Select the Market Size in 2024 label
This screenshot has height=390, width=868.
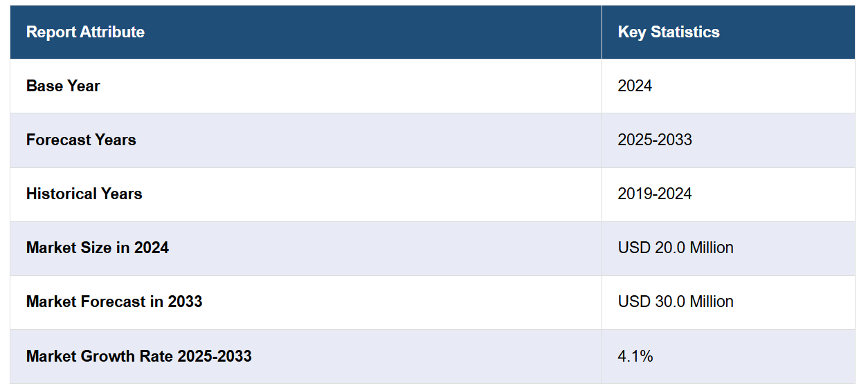[x=97, y=248]
